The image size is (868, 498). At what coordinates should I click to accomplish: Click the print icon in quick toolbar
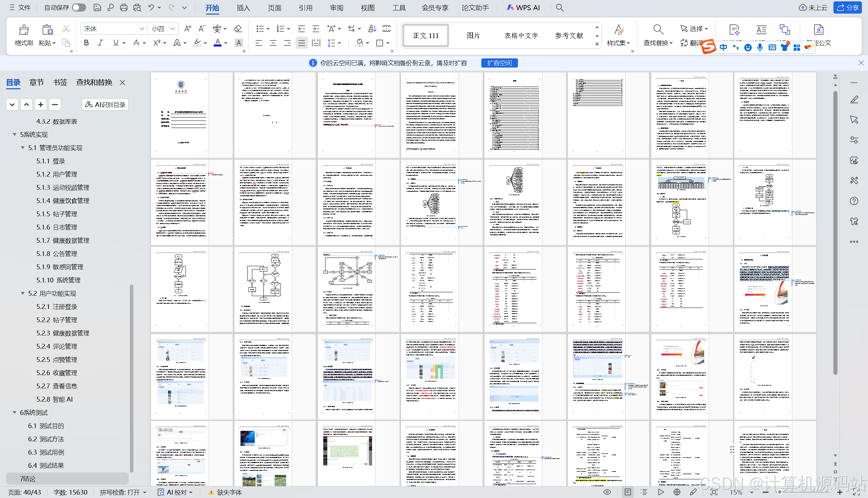click(124, 7)
